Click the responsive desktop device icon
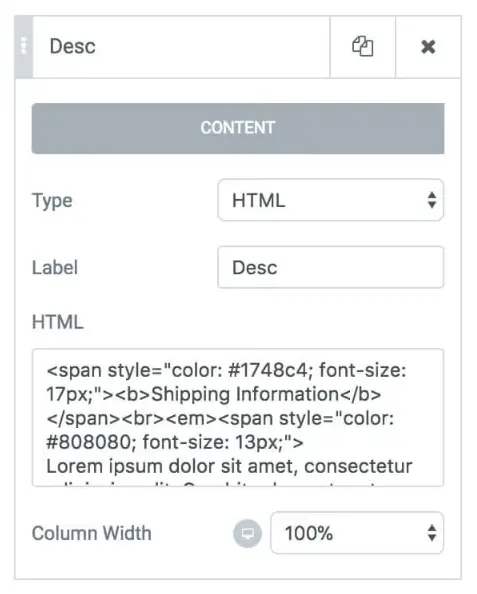The image size is (477, 594). pyautogui.click(x=247, y=533)
